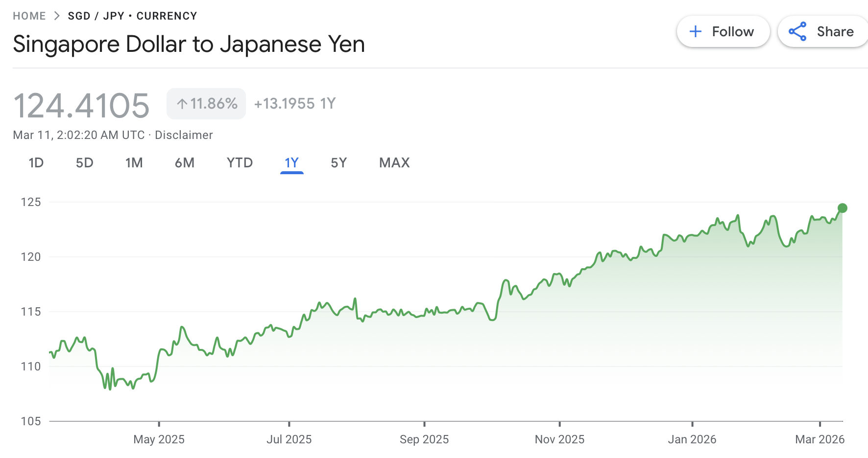Open the SGD / JPY · CURRENCY breadcrumb
Image resolution: width=868 pixels, height=458 pixels.
click(132, 15)
